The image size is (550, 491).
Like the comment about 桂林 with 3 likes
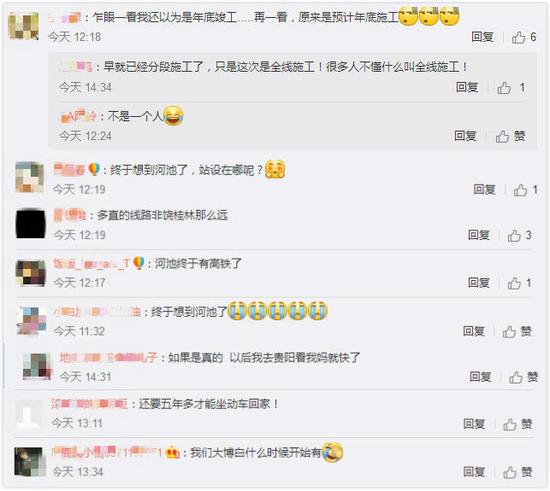pos(519,235)
